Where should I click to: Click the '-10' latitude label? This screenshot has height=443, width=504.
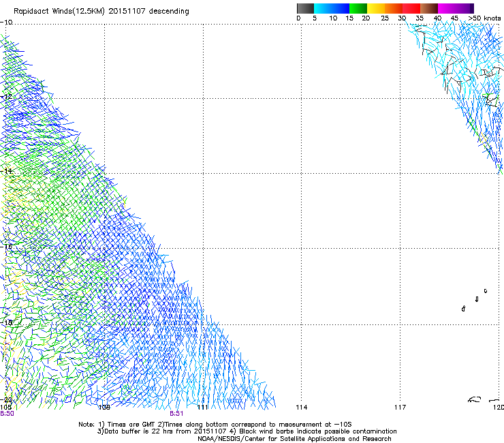point(6,22)
